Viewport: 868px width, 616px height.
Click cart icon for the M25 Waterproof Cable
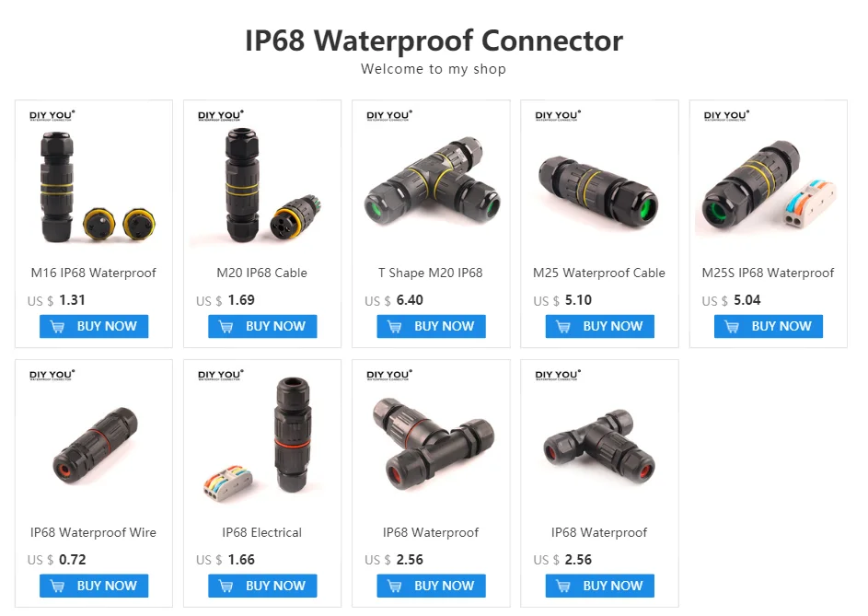click(x=563, y=327)
